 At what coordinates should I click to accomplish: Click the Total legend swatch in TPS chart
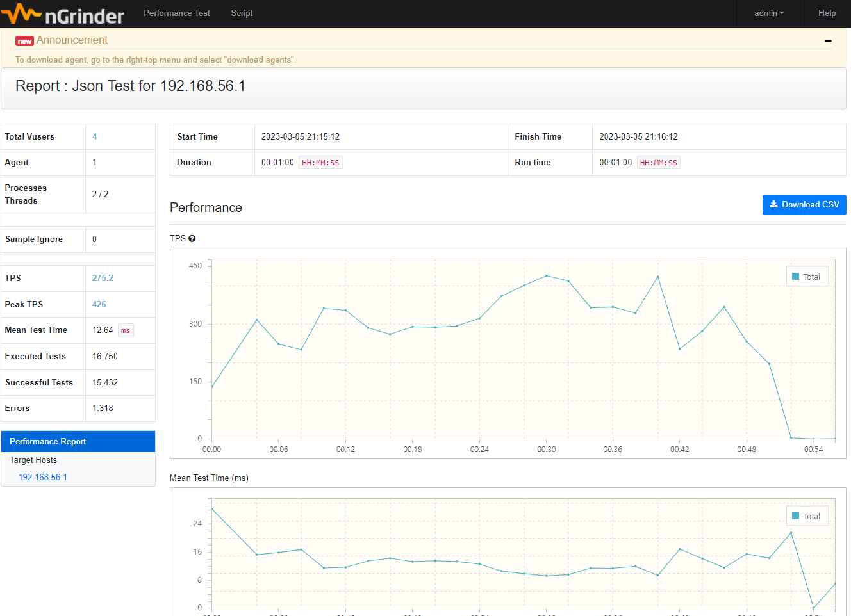pos(796,277)
